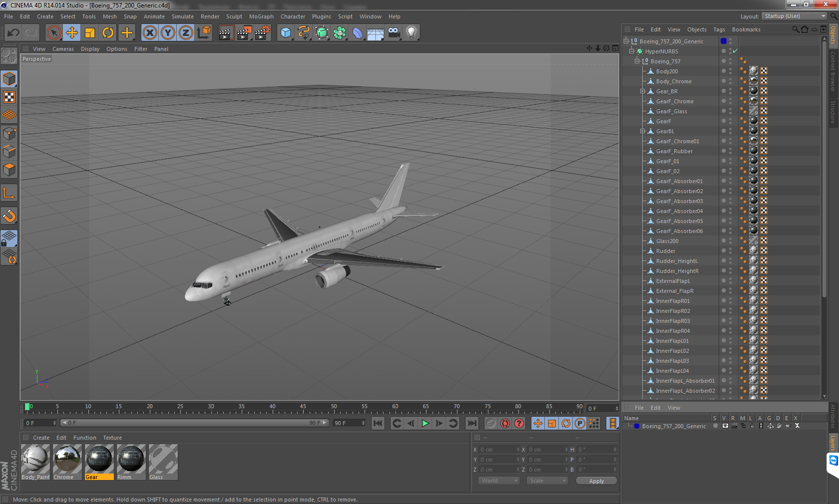Select the Live Selection tool
This screenshot has height=504, width=839.
pos(53,33)
